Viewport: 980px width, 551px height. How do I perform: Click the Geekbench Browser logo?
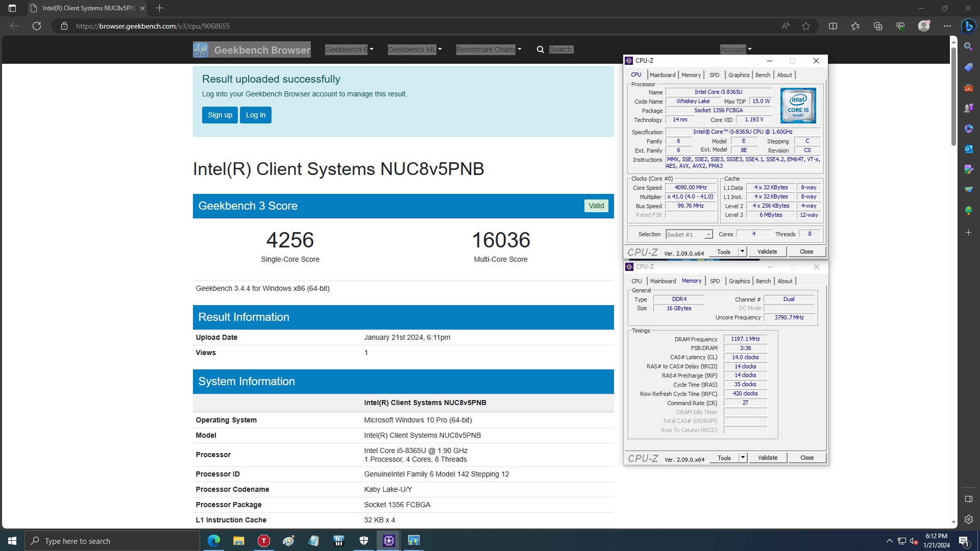(252, 49)
